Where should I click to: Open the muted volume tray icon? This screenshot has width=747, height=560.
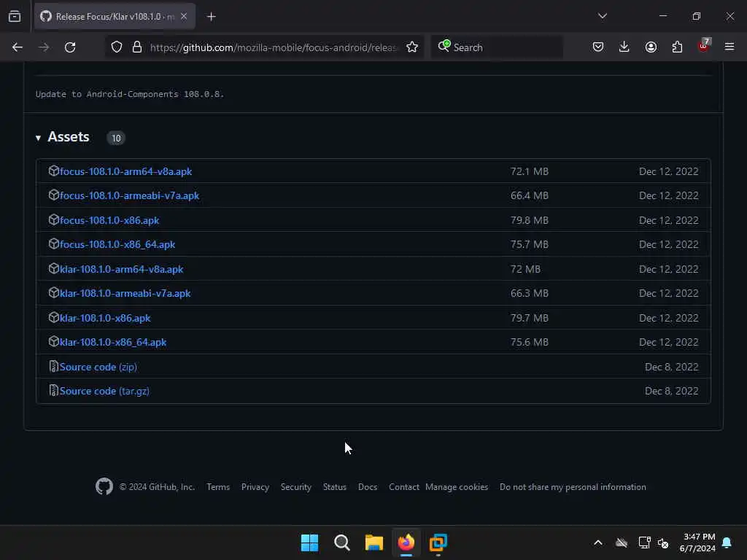[x=663, y=542]
